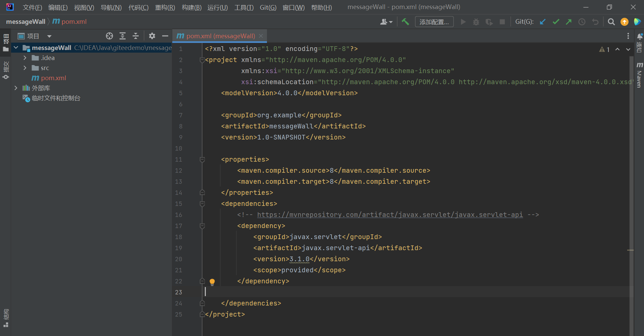The image size is (644, 336).
Task: Click the mvnrepository javax.servlet-api link
Action: tap(390, 215)
